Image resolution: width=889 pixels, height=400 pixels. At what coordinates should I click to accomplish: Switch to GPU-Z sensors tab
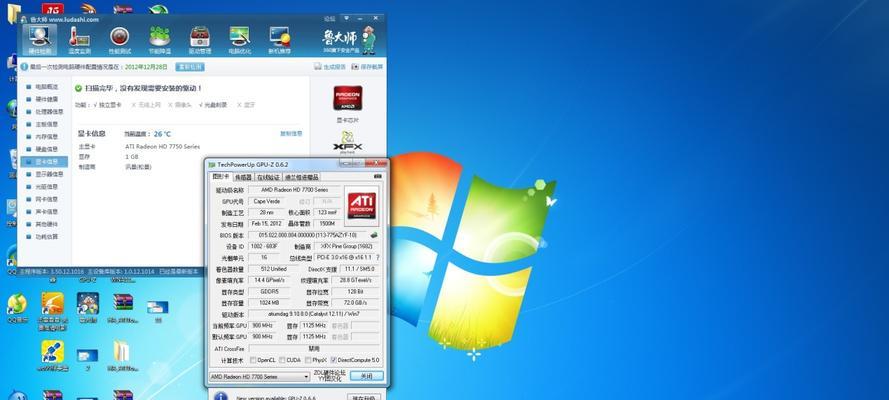tap(243, 177)
